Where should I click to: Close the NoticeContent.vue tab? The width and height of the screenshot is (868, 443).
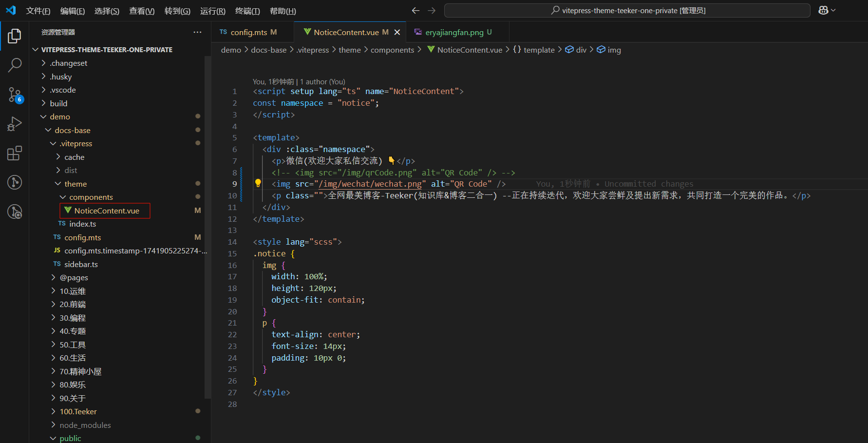pos(397,32)
